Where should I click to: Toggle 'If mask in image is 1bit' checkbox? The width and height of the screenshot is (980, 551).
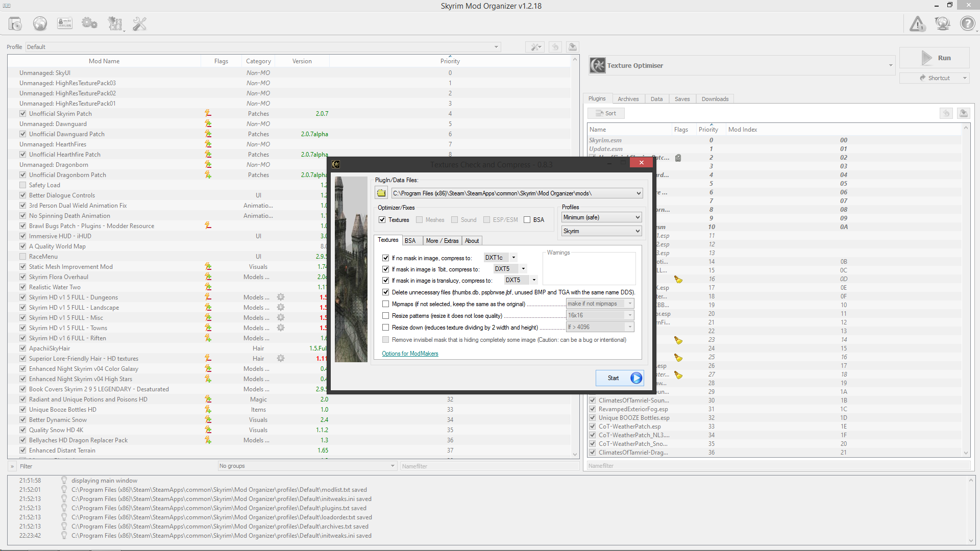click(386, 269)
